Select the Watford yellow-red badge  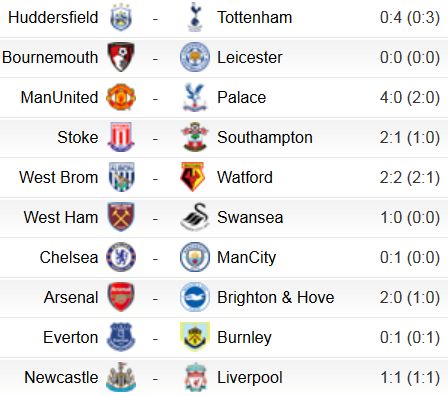[x=193, y=177]
